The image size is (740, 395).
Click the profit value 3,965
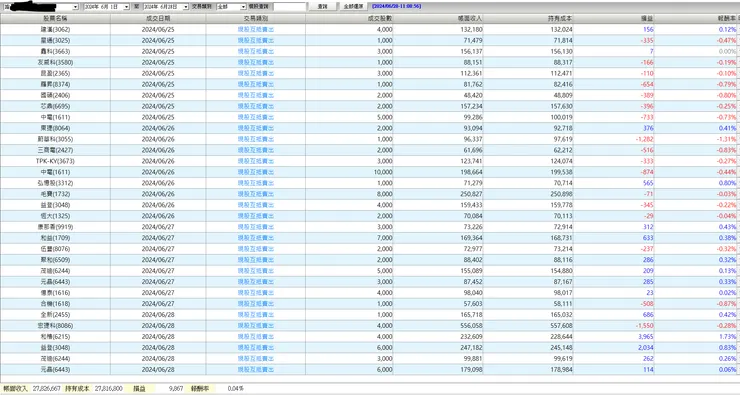click(x=646, y=336)
